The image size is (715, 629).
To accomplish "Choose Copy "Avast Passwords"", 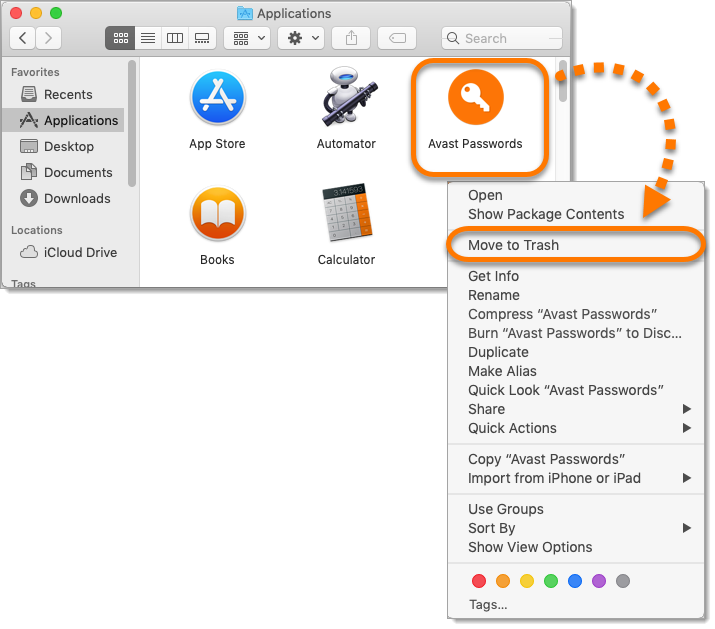I will pyautogui.click(x=576, y=459).
